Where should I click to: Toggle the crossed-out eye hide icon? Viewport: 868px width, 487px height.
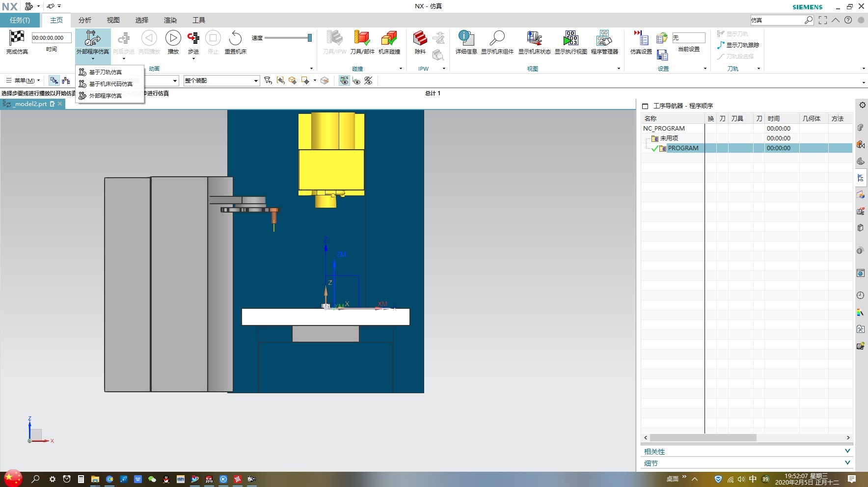pyautogui.click(x=368, y=81)
